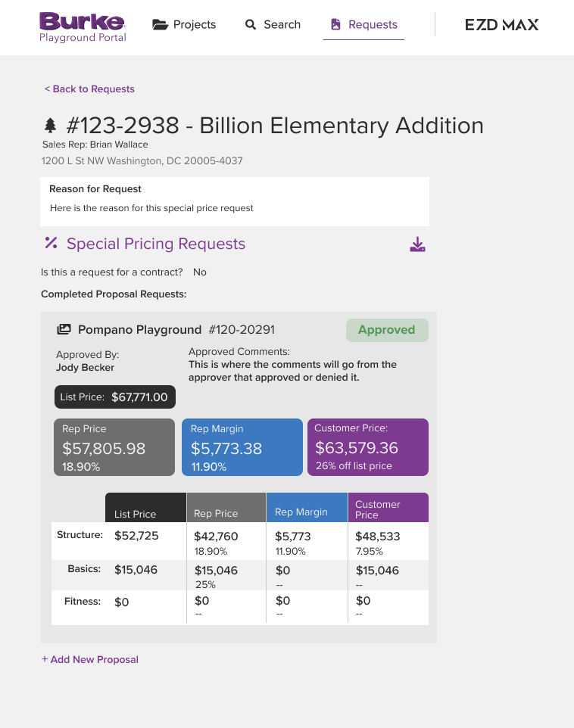Image resolution: width=574 pixels, height=728 pixels.
Task: Click the Customer Price $63,579.36 card
Action: coord(367,447)
